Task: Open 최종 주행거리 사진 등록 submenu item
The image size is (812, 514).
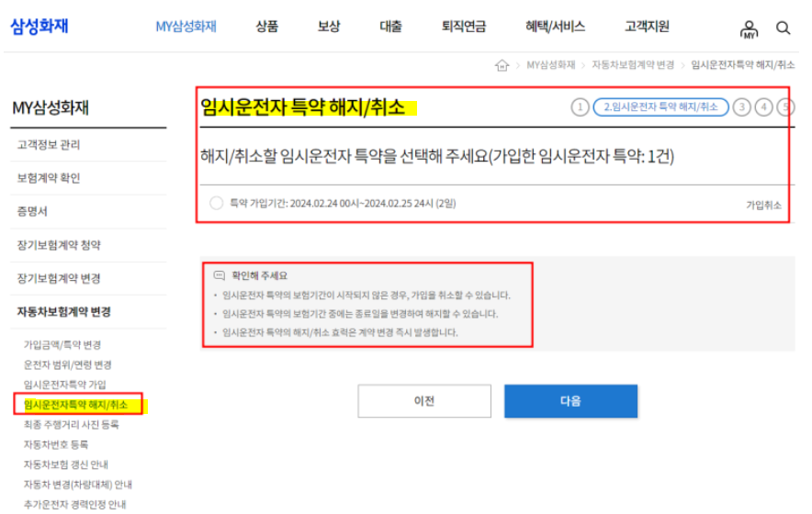Action: 71,424
